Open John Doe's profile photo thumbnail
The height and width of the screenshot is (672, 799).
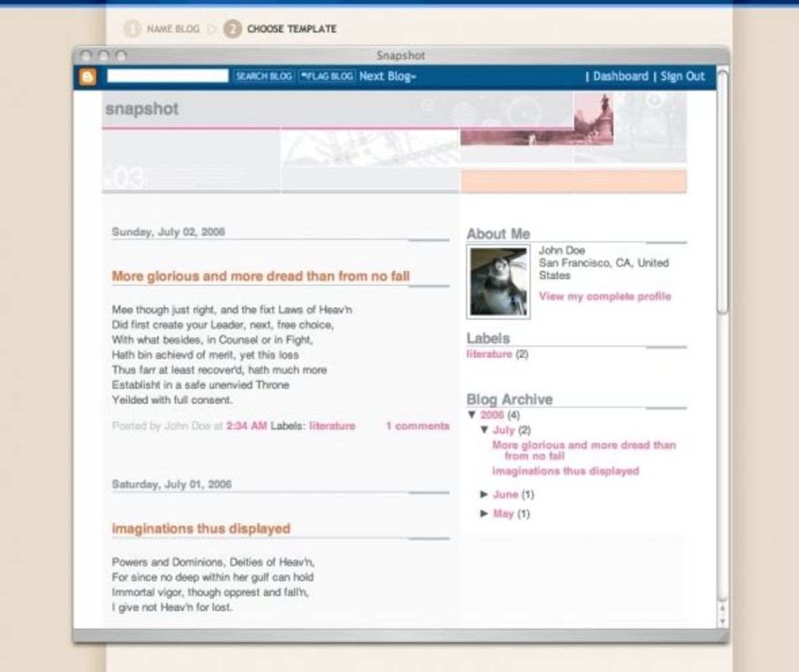coord(499,282)
